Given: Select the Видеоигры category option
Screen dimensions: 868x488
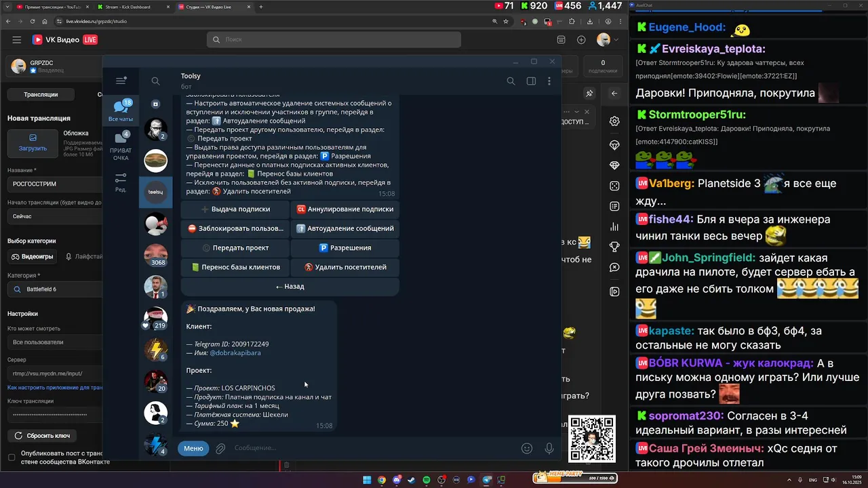Looking at the screenshot, I should [x=31, y=257].
